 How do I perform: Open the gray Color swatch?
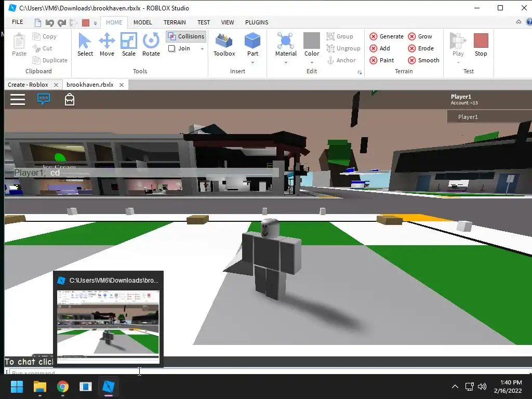(x=312, y=41)
